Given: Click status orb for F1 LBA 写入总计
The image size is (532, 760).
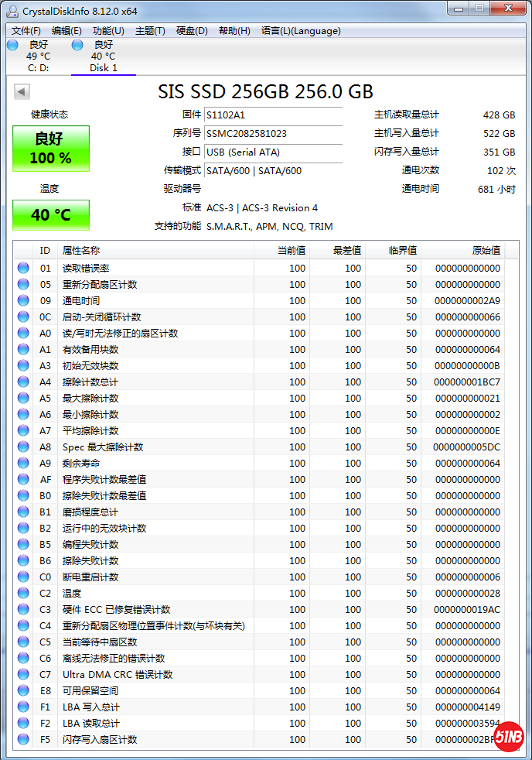Looking at the screenshot, I should coord(23,707).
